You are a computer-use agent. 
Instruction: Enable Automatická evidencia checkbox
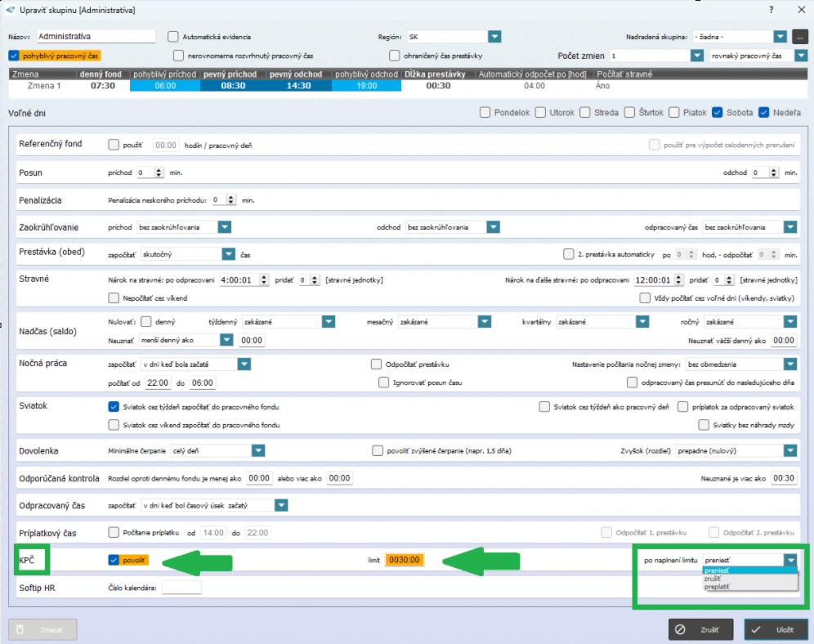click(x=173, y=37)
